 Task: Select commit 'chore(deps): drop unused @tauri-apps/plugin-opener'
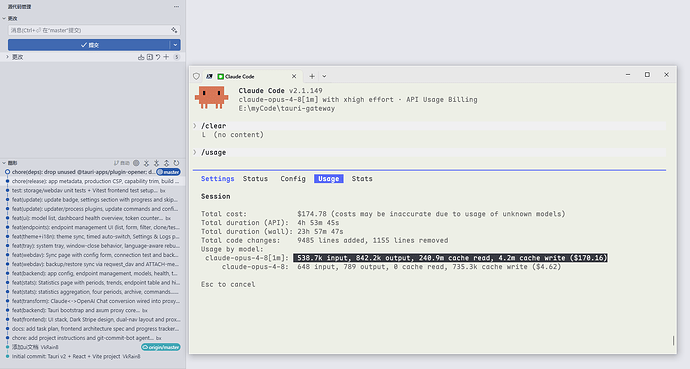83,172
